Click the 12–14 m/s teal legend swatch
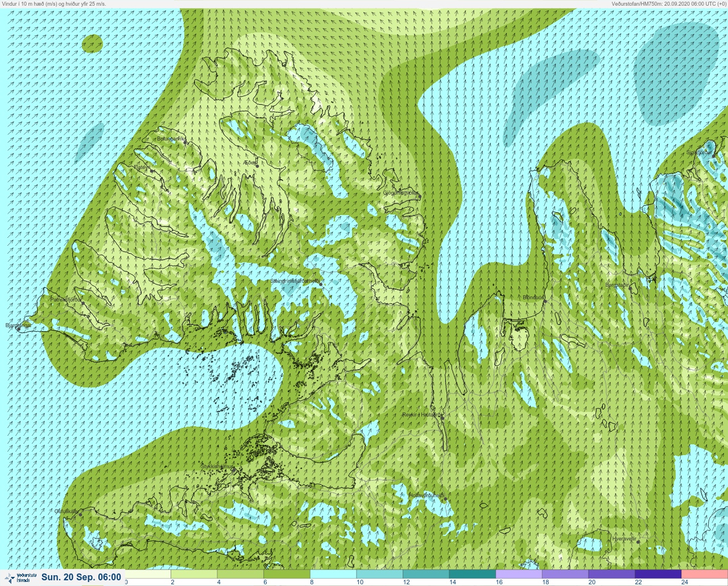728x586 pixels. click(427, 574)
